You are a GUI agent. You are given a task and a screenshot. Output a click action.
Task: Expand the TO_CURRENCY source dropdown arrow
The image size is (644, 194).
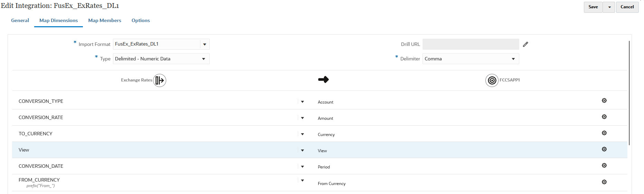coord(302,134)
